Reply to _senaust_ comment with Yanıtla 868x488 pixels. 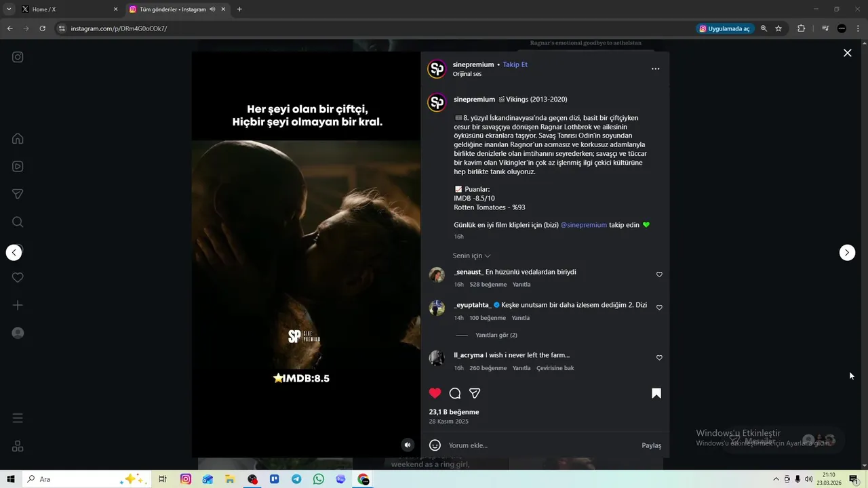[521, 285]
